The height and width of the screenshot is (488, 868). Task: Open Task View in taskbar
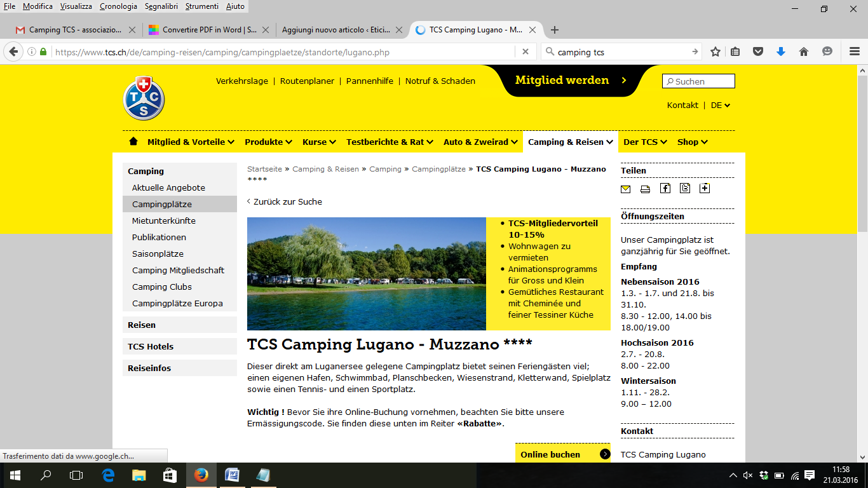pos(76,475)
